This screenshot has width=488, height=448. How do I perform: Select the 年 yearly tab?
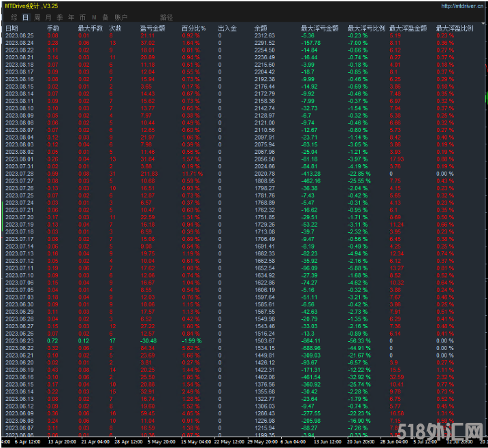point(71,16)
